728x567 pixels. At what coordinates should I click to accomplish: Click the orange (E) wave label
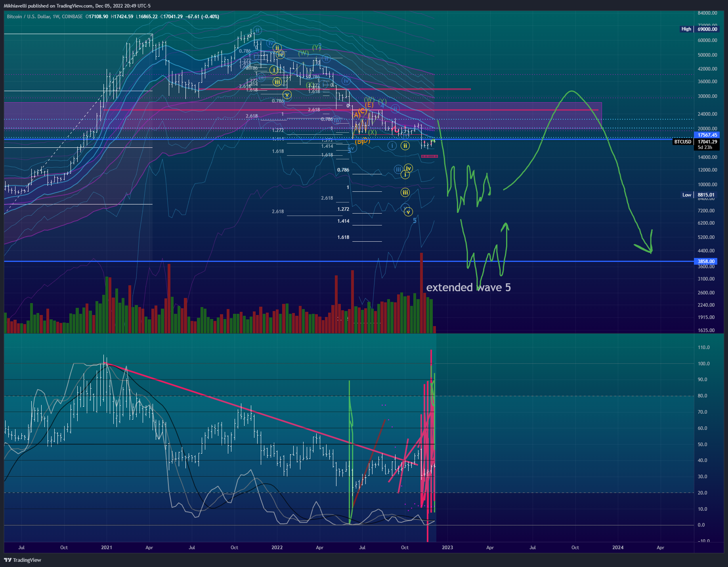click(x=369, y=105)
